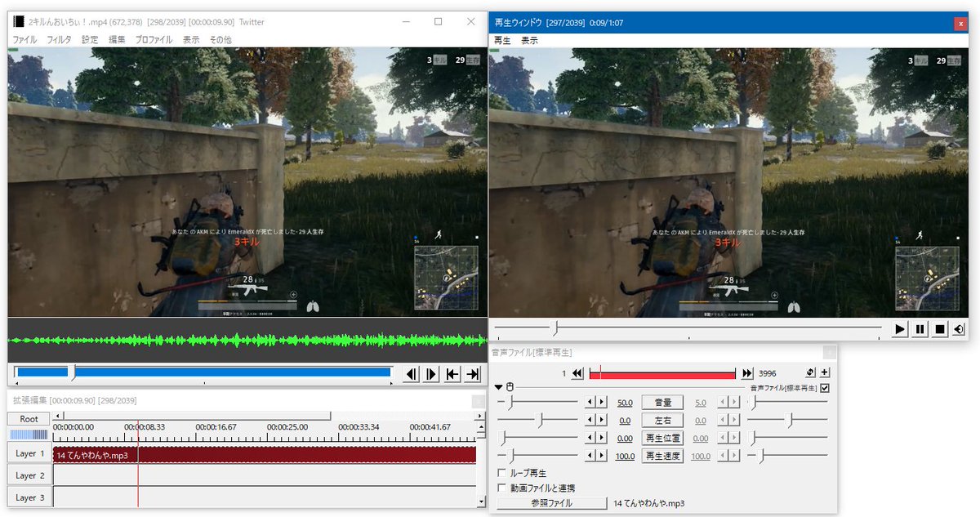Open the 設定 menu

(90, 39)
